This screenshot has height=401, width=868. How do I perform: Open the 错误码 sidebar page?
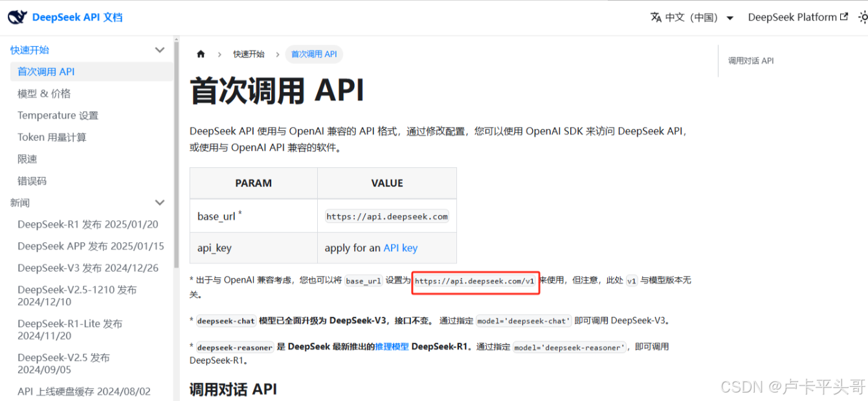pyautogui.click(x=32, y=181)
